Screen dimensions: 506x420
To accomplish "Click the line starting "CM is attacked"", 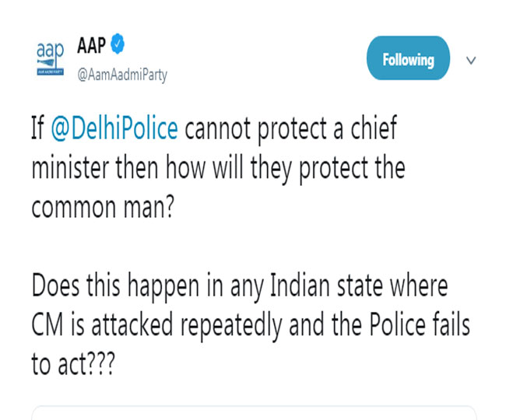I will [251, 324].
